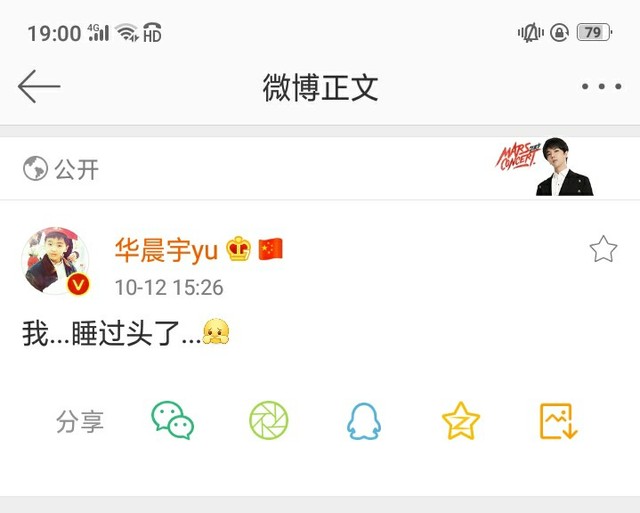The width and height of the screenshot is (640, 513).
Task: Open 华晨宇yu profile avatar
Action: coord(55,260)
